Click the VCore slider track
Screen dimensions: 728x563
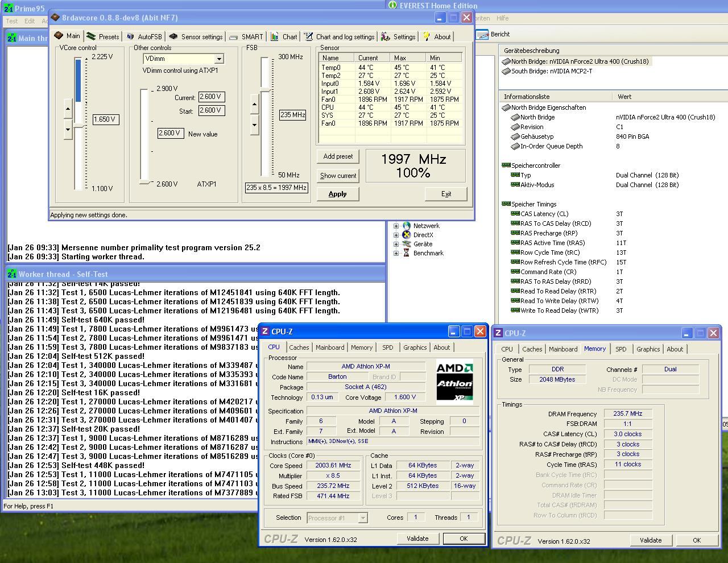[x=79, y=123]
